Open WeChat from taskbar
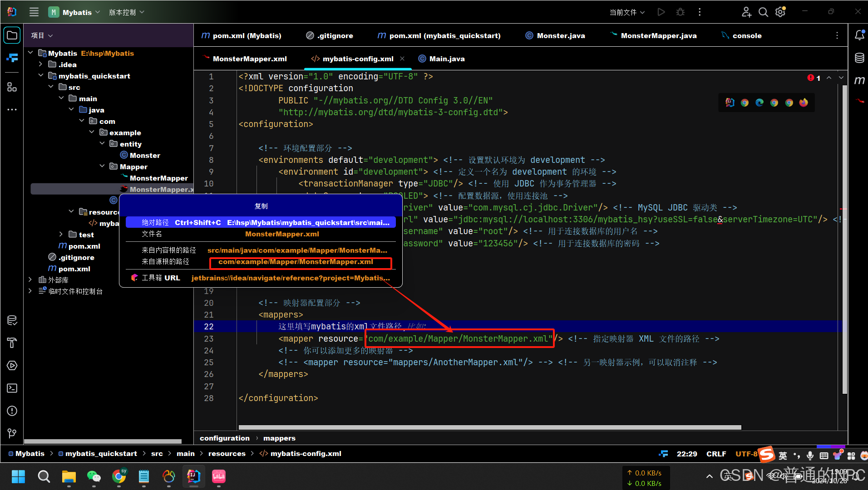The width and height of the screenshot is (868, 490). (94, 476)
